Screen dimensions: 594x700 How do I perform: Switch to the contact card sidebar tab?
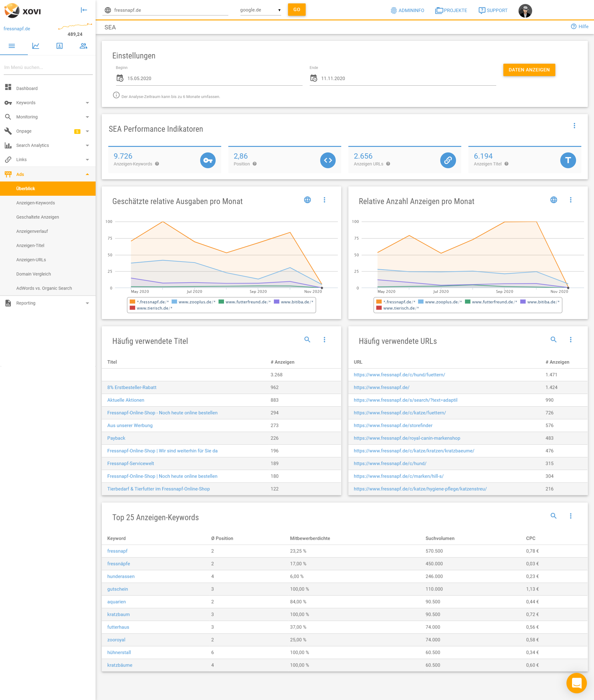(x=60, y=46)
